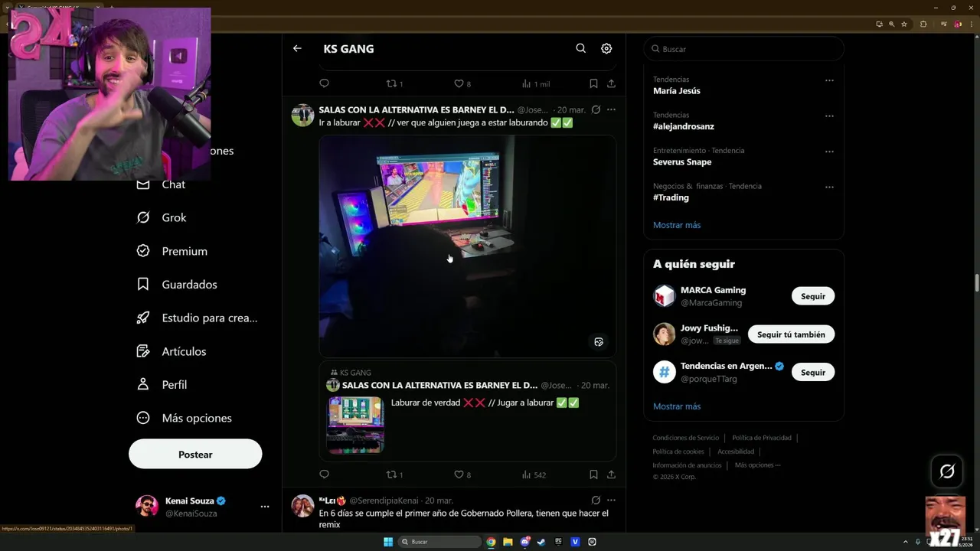The width and height of the screenshot is (980, 551).
Task: Open account menu dots next to Kenai Souza
Action: click(x=265, y=507)
